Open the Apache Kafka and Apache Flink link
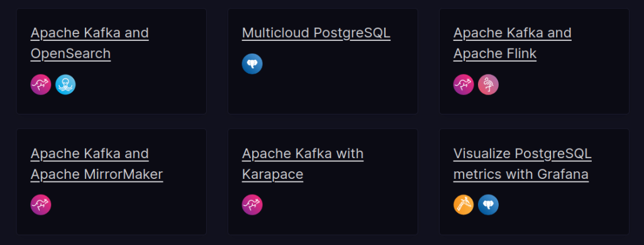Screen dimensions: 644x245 (513, 43)
